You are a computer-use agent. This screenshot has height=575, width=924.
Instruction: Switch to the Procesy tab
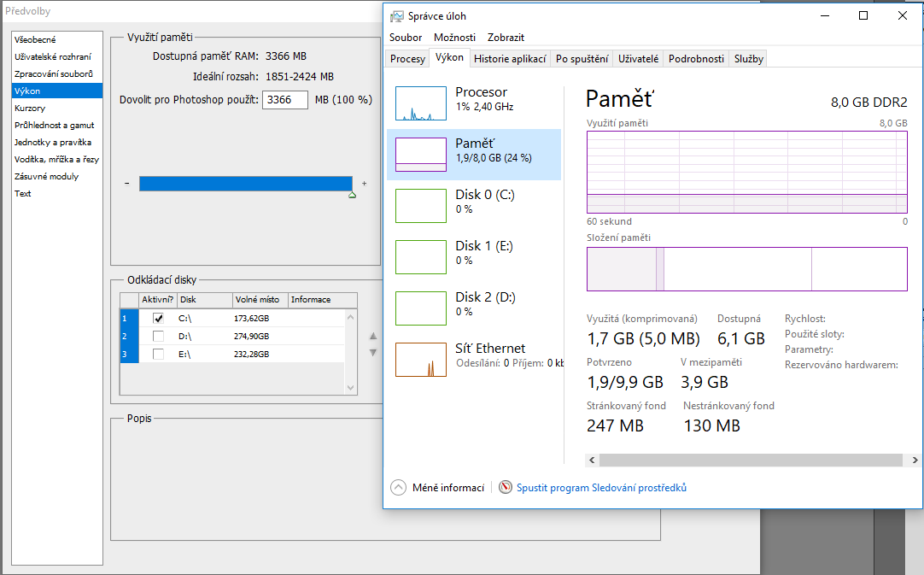tap(407, 59)
